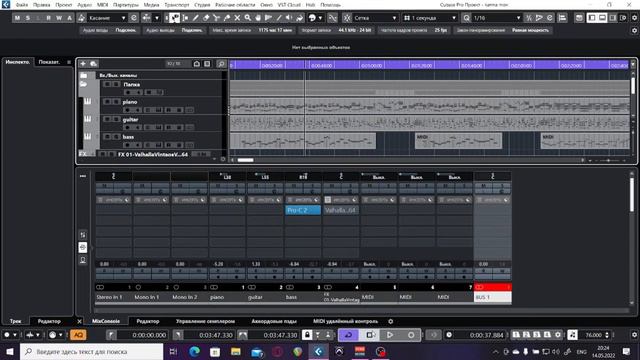Image resolution: width=640 pixels, height=360 pixels.
Task: Switch to the Аккордовые пэды tab
Action: [274, 321]
